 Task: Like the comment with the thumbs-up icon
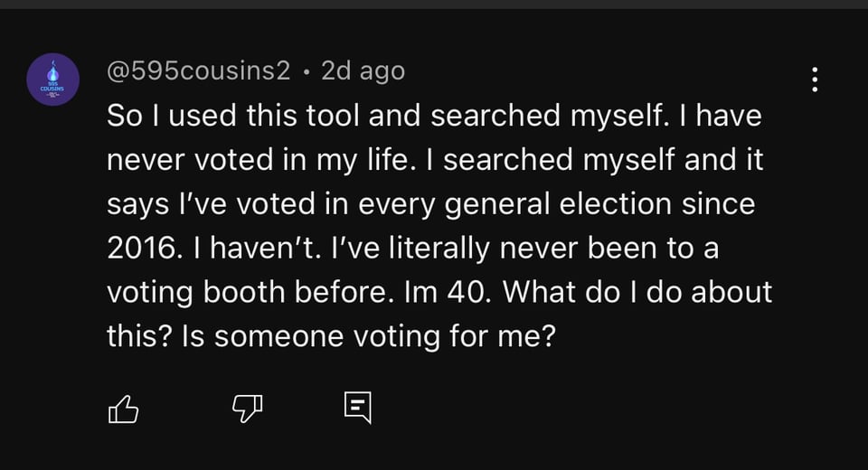coord(124,410)
